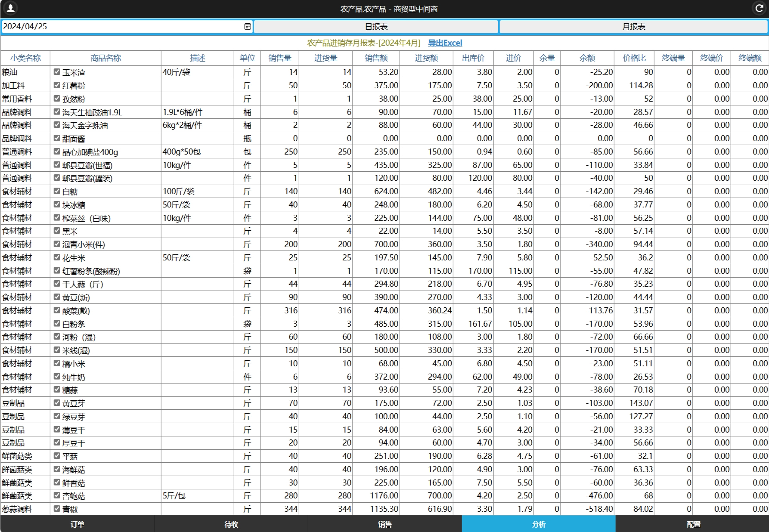Toggle checkbox for 海天金字蚝油
769x532 pixels.
point(57,125)
